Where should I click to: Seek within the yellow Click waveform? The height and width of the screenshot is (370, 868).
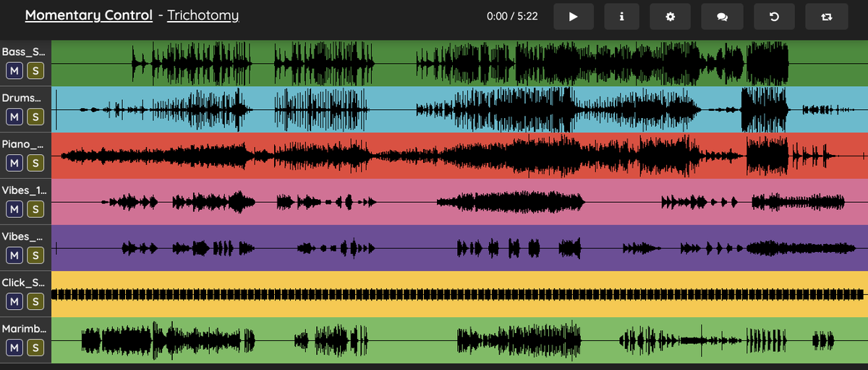click(460, 295)
